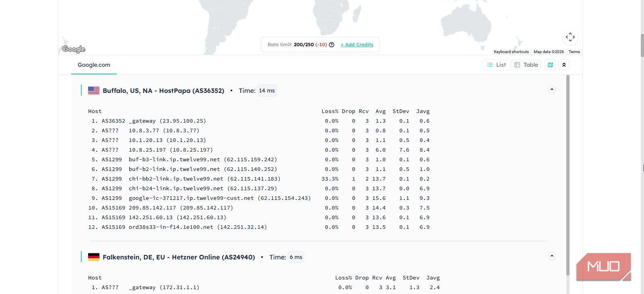Select ord38s33-in-f14.1e100.net hop row

coord(259,227)
